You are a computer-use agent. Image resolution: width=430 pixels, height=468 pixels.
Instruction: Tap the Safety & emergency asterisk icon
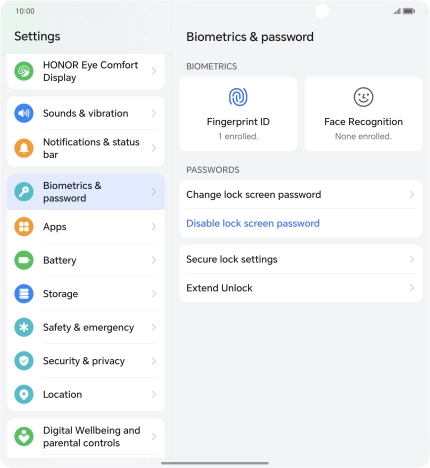(x=24, y=327)
